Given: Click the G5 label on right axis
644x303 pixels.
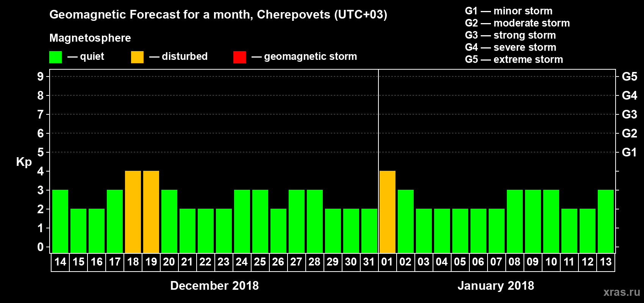Looking at the screenshot, I should tap(630, 77).
